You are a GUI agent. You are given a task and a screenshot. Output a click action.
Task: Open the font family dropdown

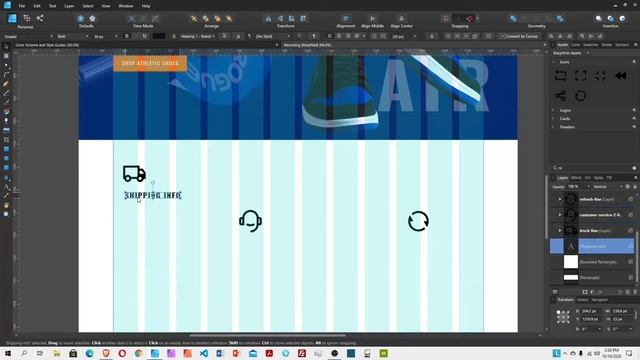click(29, 36)
